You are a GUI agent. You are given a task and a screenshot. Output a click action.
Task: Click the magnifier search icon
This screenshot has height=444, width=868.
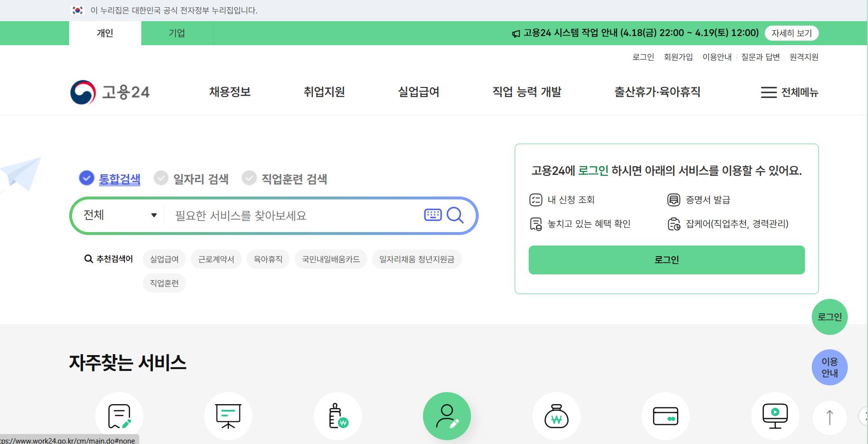(455, 215)
